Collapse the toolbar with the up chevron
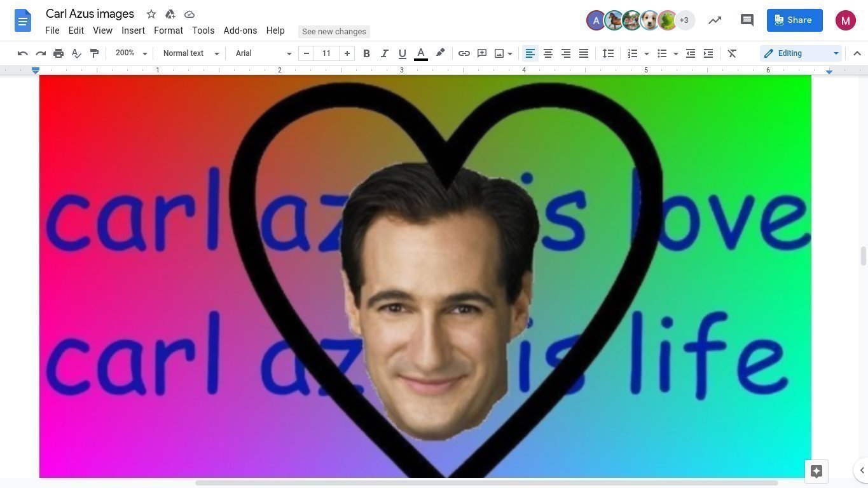 [857, 53]
